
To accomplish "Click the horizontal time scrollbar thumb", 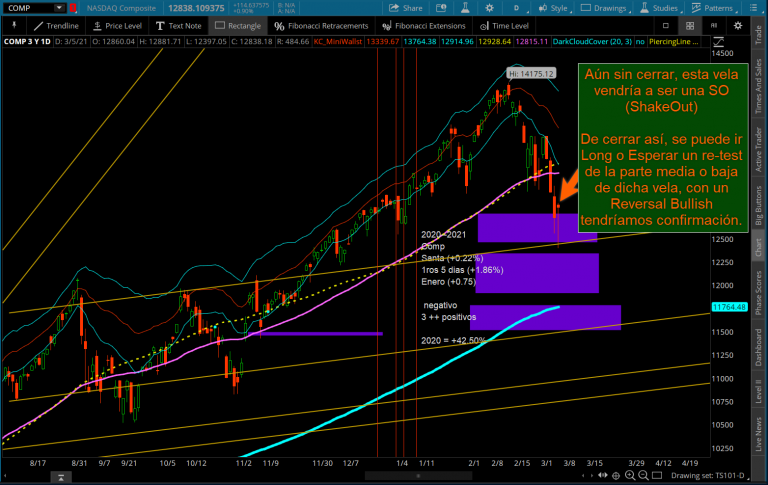I will 418,476.
